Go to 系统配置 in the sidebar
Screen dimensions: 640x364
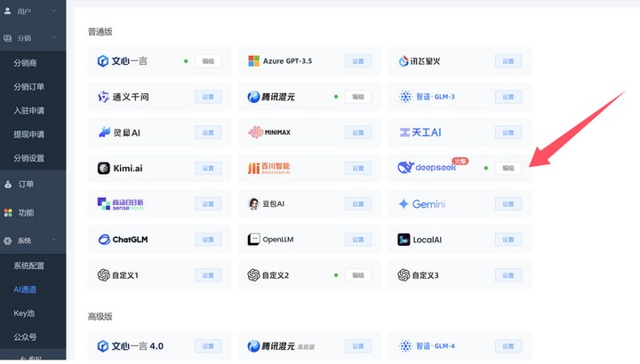coord(29,265)
